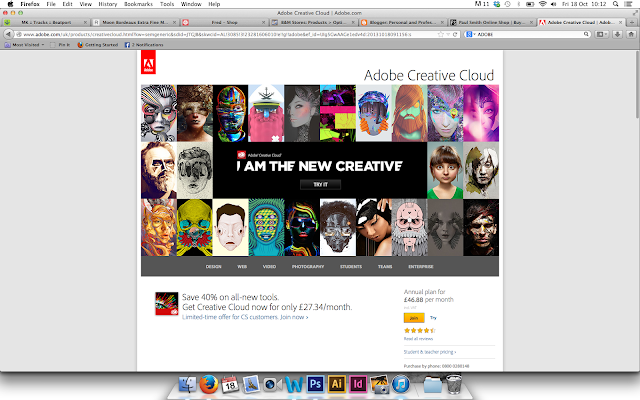Switch to the Fred - Shop tab

coord(224,22)
